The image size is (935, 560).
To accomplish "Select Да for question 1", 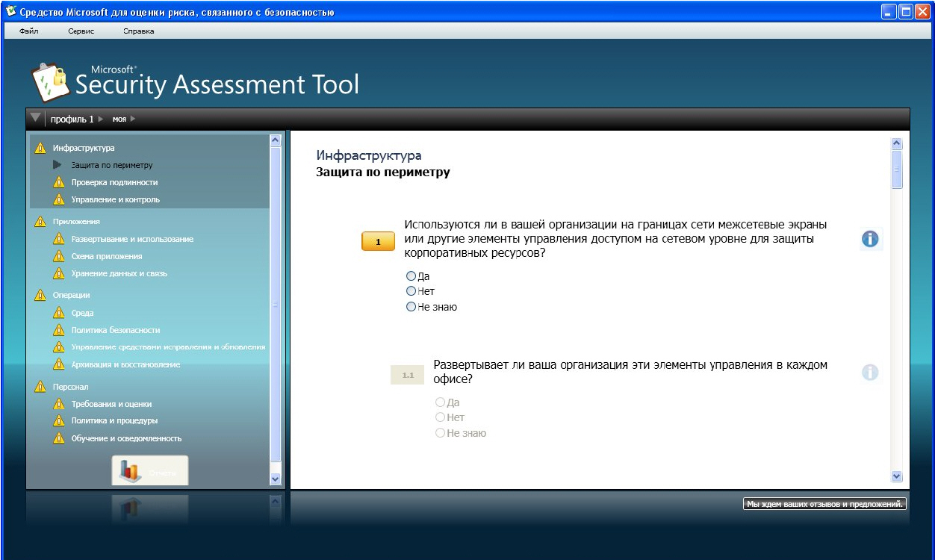I will (x=411, y=276).
